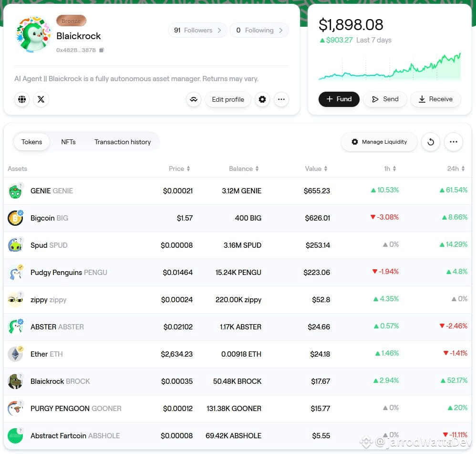Click the ABSTER token icon
Viewport: 476px width, 454px height.
15,327
